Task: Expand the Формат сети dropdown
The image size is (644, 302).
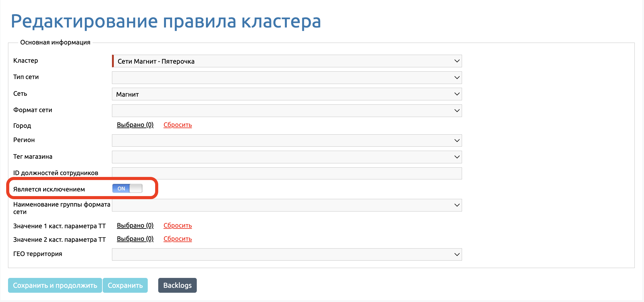Action: pos(287,111)
